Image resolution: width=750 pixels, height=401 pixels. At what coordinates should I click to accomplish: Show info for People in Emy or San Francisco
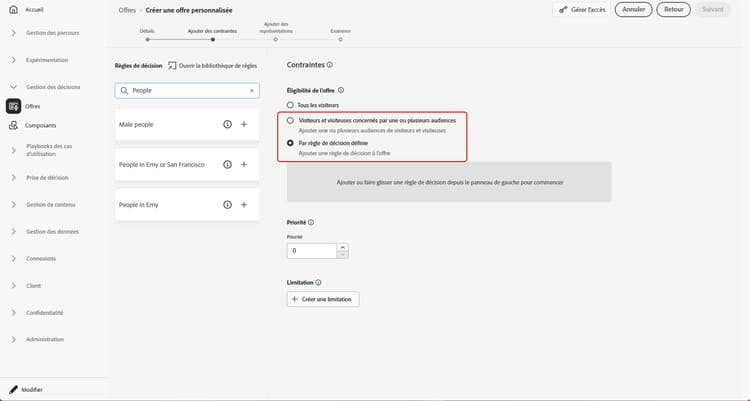tap(227, 165)
